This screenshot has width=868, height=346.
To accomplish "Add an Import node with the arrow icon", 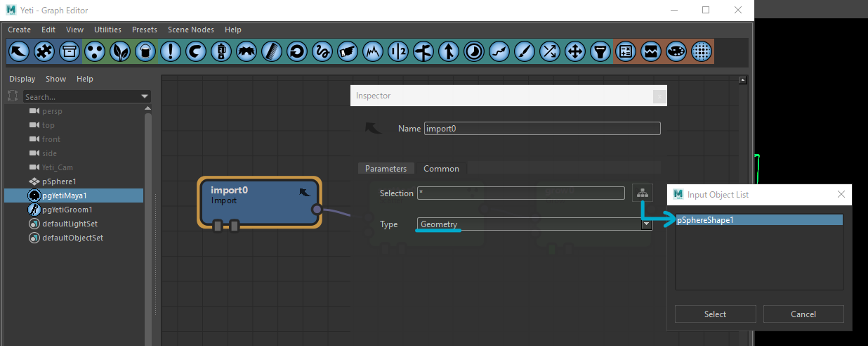I will (19, 51).
